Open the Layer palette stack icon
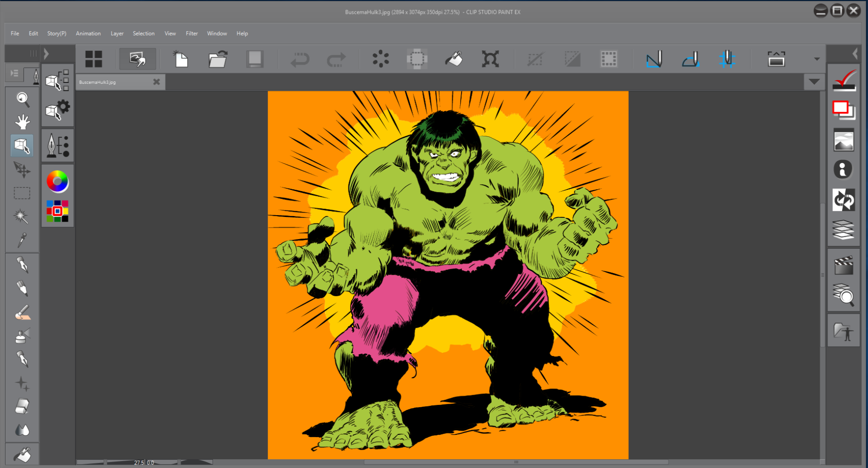Image resolution: width=868 pixels, height=468 pixels. click(844, 229)
